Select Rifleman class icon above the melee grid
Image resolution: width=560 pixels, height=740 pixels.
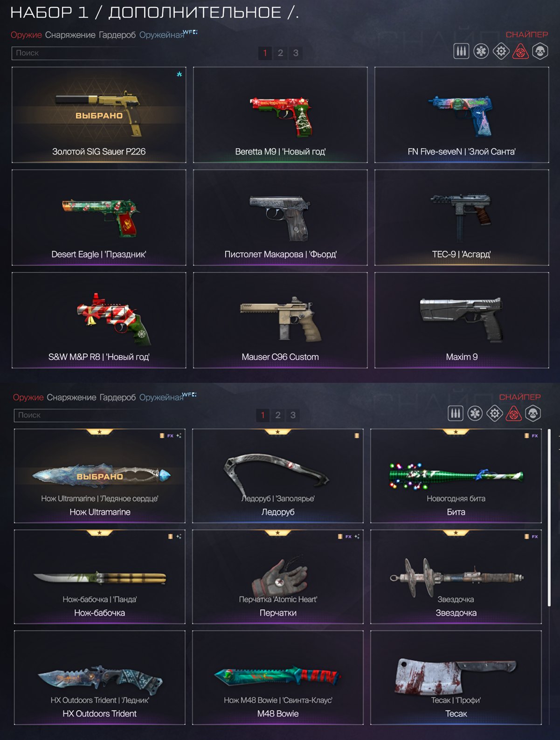coord(455,413)
